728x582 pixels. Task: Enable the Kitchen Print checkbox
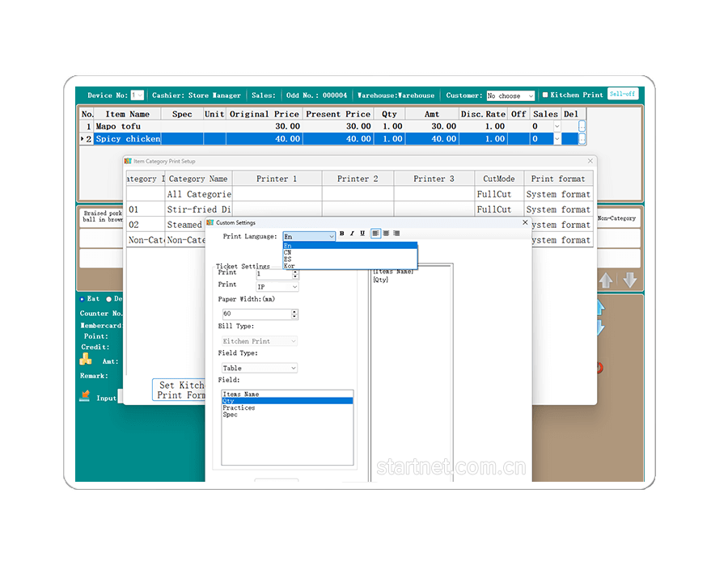(x=545, y=95)
